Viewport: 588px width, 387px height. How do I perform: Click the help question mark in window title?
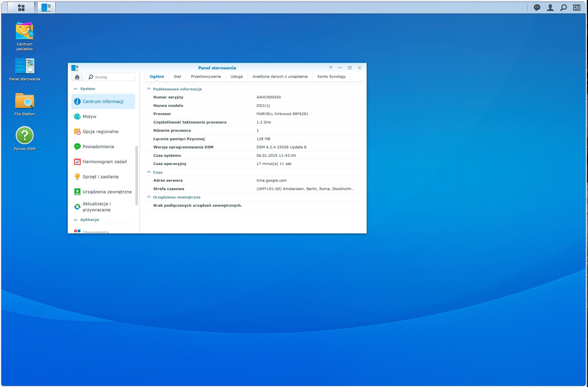(x=331, y=68)
